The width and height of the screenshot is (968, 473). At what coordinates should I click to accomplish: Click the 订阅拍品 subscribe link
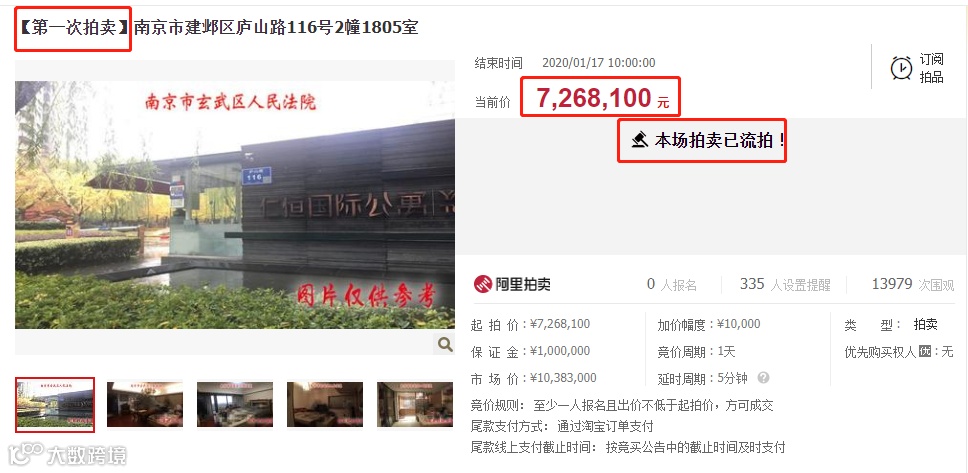[x=932, y=68]
